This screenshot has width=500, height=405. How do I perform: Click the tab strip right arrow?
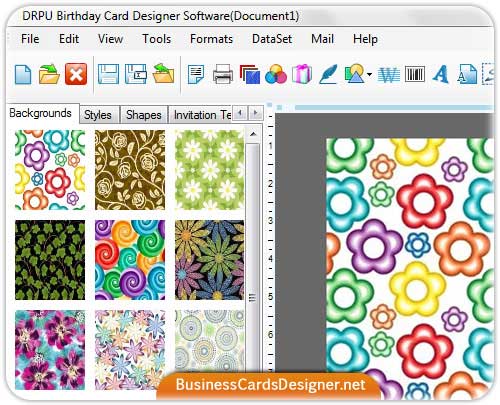coord(256,113)
